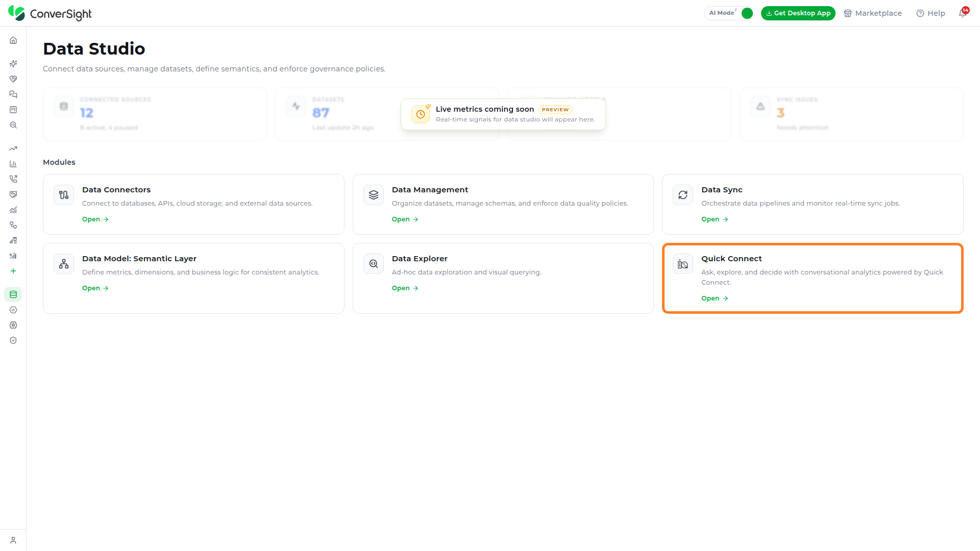Click the Data Explorer magnifier card icon
The width and height of the screenshot is (980, 551).
tap(374, 264)
